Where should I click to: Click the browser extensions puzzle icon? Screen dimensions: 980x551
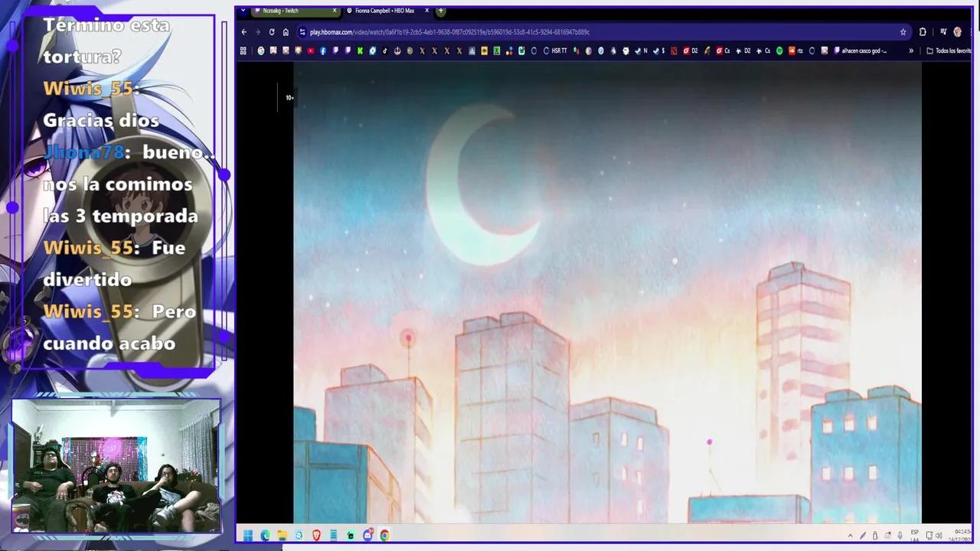coord(923,32)
